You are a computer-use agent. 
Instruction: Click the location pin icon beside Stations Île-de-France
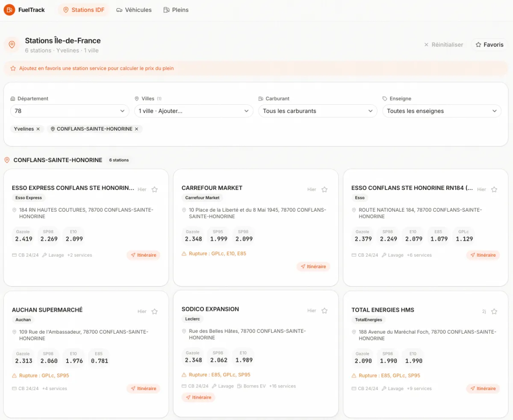pos(12,44)
